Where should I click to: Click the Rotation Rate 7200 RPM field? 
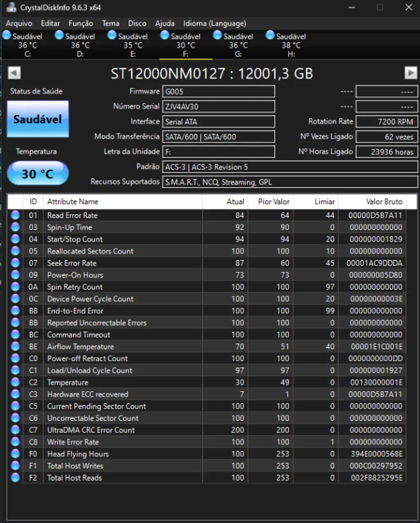point(387,122)
